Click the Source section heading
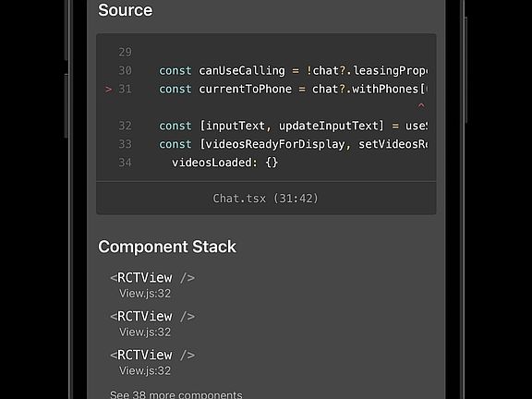Viewport: 532px width, 399px height. (x=126, y=10)
